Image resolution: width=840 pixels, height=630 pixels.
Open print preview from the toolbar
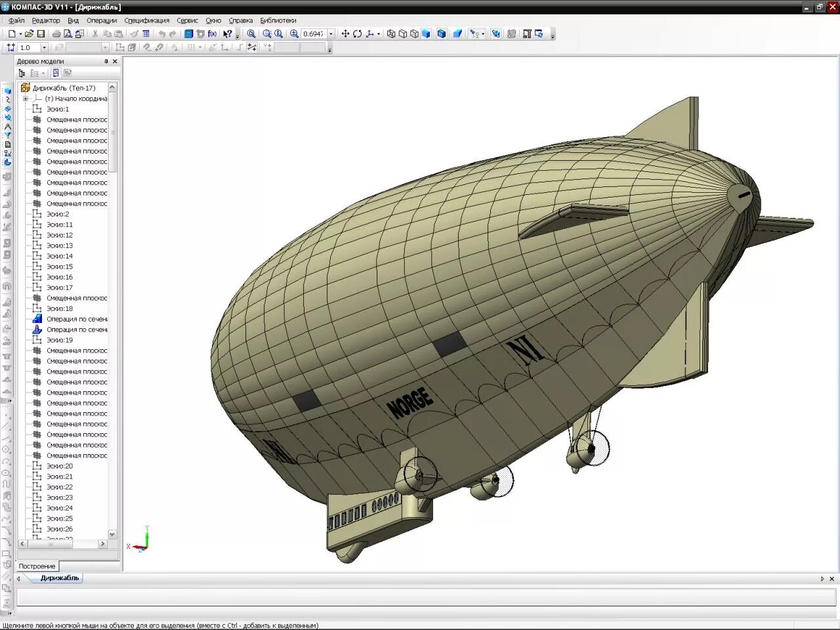68,33
